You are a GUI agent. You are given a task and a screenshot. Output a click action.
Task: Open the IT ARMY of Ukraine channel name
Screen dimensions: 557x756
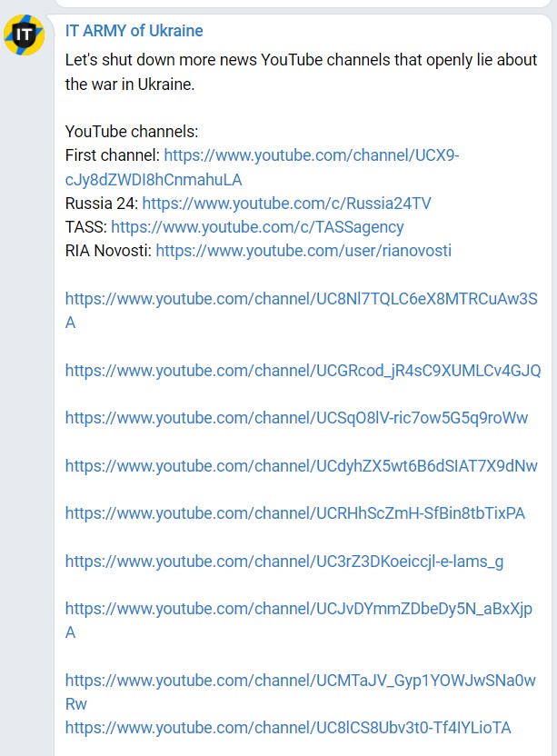click(134, 31)
